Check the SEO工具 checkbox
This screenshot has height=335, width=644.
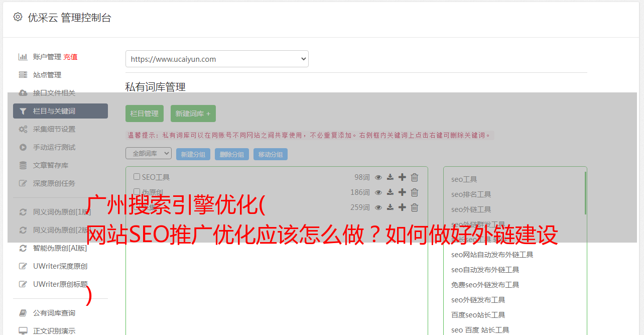point(137,177)
